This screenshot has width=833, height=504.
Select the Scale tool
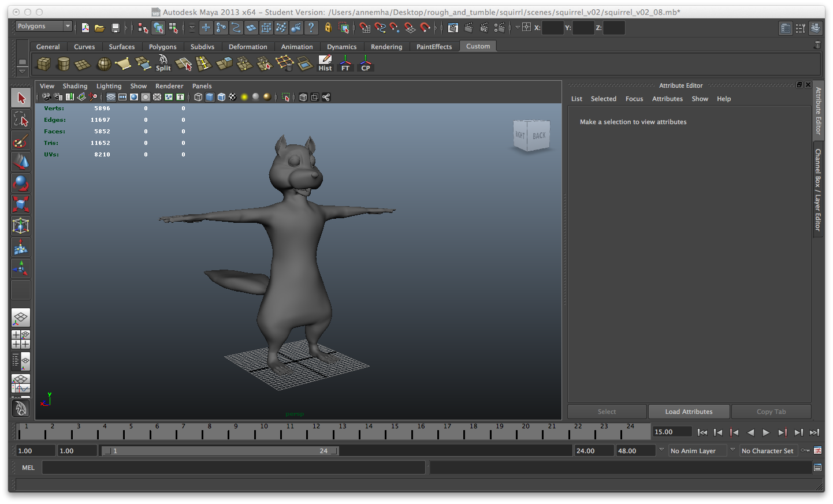pyautogui.click(x=21, y=205)
